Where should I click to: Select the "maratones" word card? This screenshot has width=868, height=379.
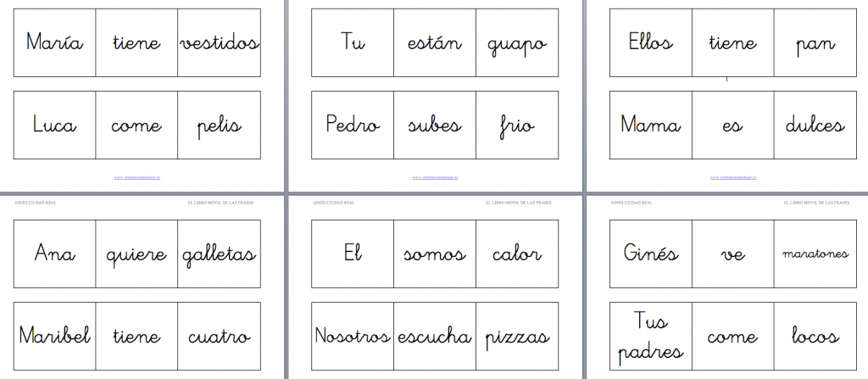click(x=815, y=254)
